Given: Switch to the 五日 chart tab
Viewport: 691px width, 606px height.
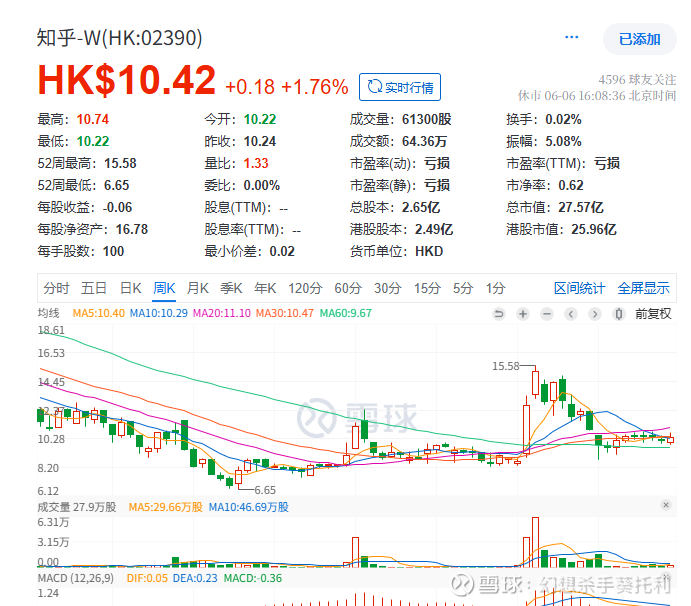Looking at the screenshot, I should pos(93,288).
